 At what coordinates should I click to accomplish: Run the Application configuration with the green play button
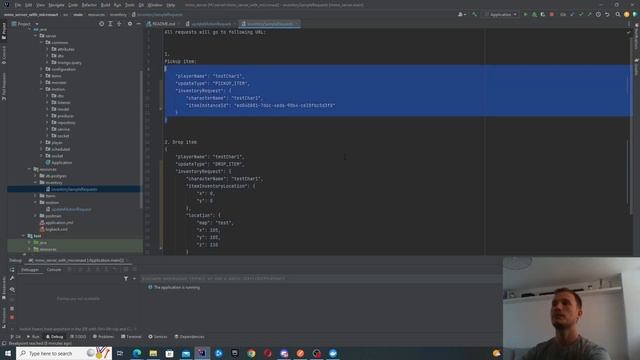tap(525, 15)
